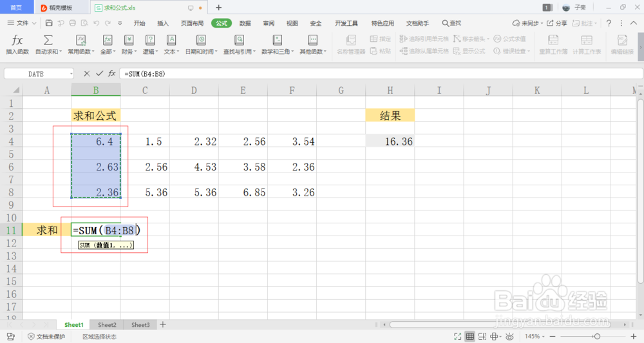Viewport: 644px width, 343px height.
Task: Click the save icon in quick access toolbar
Action: pyautogui.click(x=49, y=23)
